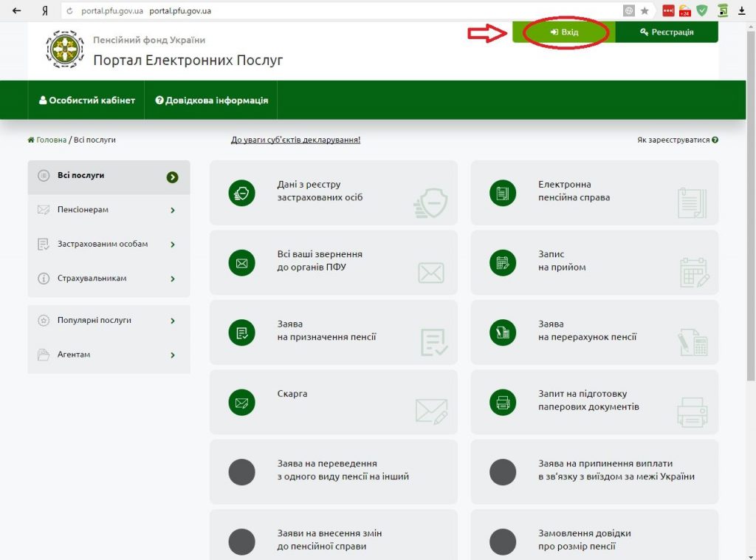756x560 pixels.
Task: Open the Як зареєструватися help link
Action: [677, 140]
